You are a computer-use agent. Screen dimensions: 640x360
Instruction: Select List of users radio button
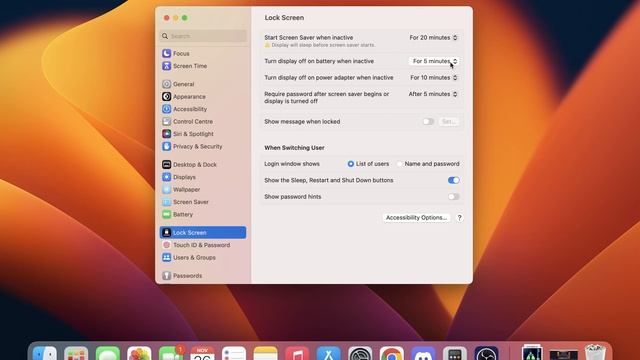(x=351, y=164)
